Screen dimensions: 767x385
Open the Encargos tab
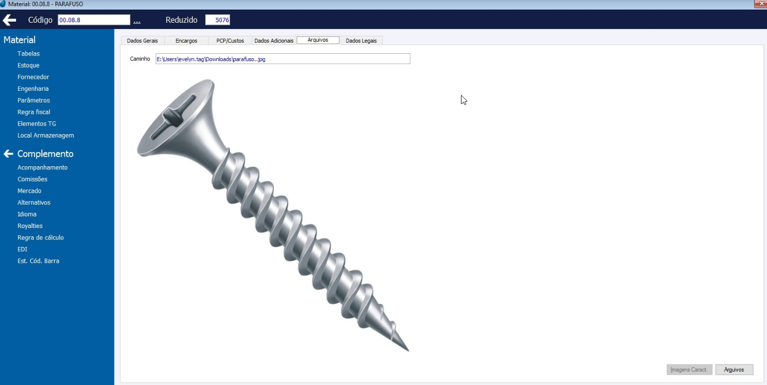coord(186,41)
